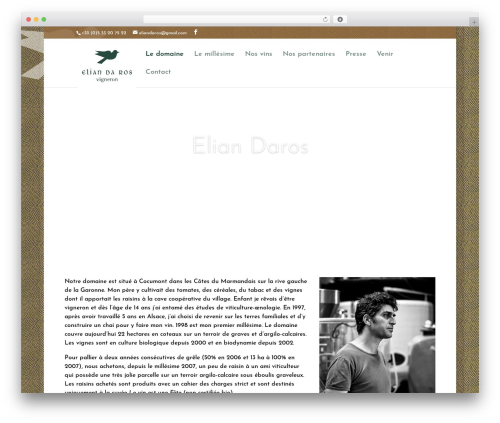Viewport: 500px width, 423px height.
Task: Click the paragraph starting 'Pour pallier à deux années'
Action: [184, 373]
